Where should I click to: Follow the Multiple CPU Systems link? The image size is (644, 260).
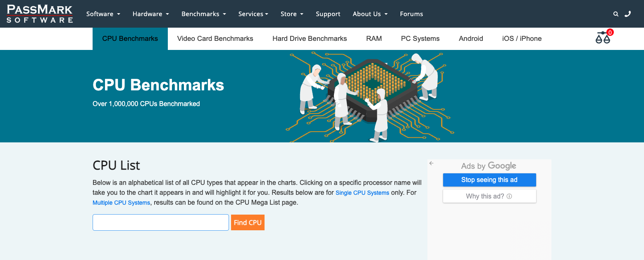click(121, 203)
